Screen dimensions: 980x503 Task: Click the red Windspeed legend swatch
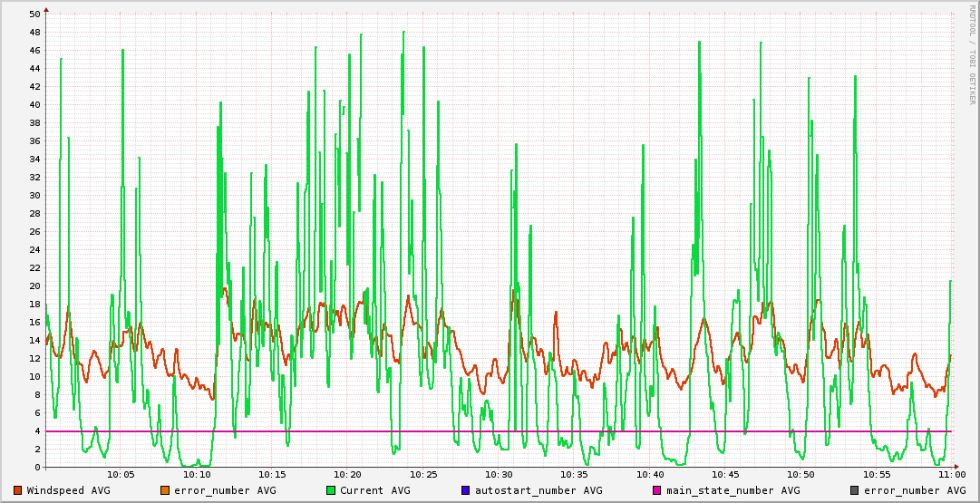tap(18, 490)
